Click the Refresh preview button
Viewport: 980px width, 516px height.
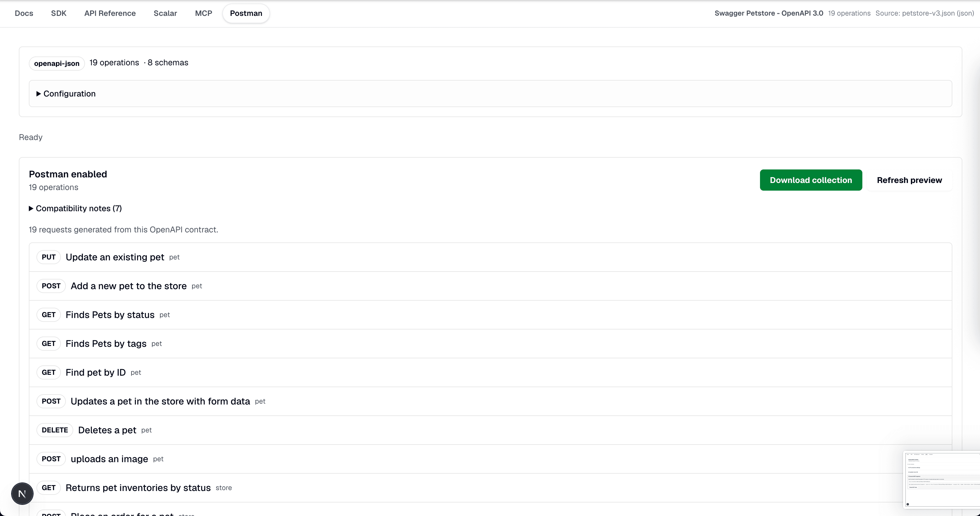pyautogui.click(x=909, y=180)
